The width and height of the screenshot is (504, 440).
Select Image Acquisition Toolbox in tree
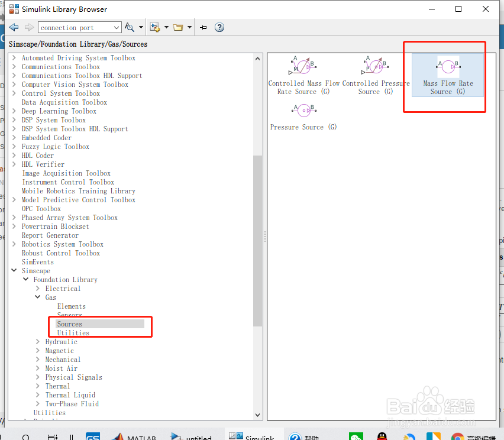click(66, 173)
